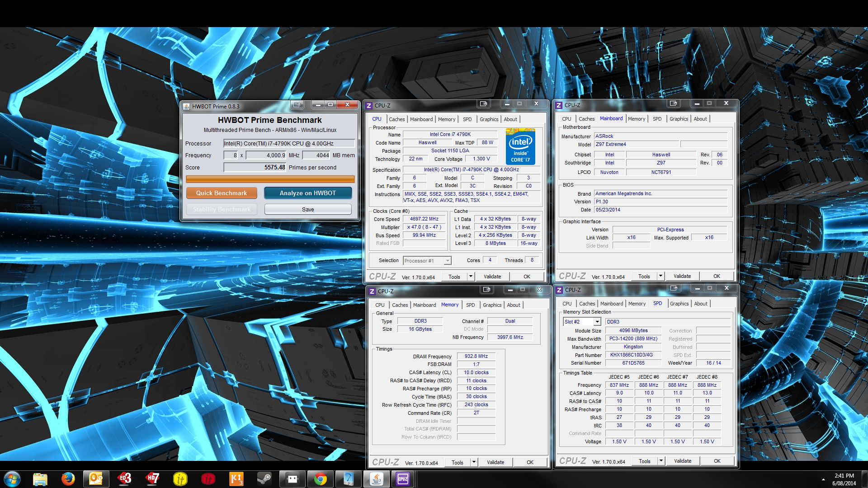Click the orange HWBOT benchmark progress bar
868x488 pixels.
[x=270, y=179]
